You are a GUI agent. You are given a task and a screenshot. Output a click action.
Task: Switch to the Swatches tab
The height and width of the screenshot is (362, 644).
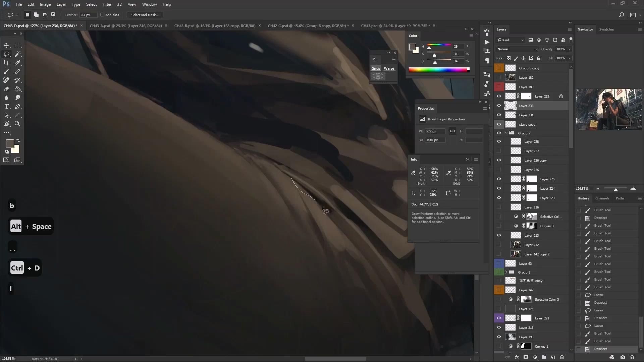[606, 29]
